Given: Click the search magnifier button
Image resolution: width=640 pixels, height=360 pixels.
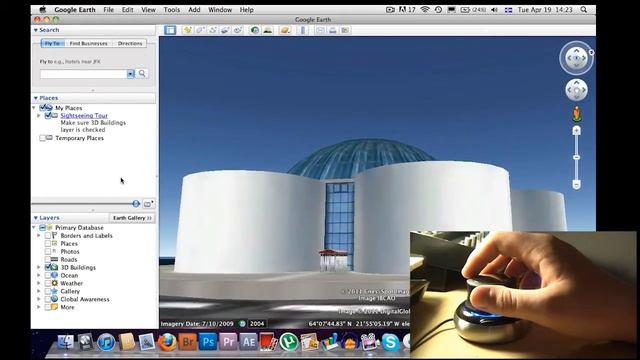Looking at the screenshot, I should (142, 73).
